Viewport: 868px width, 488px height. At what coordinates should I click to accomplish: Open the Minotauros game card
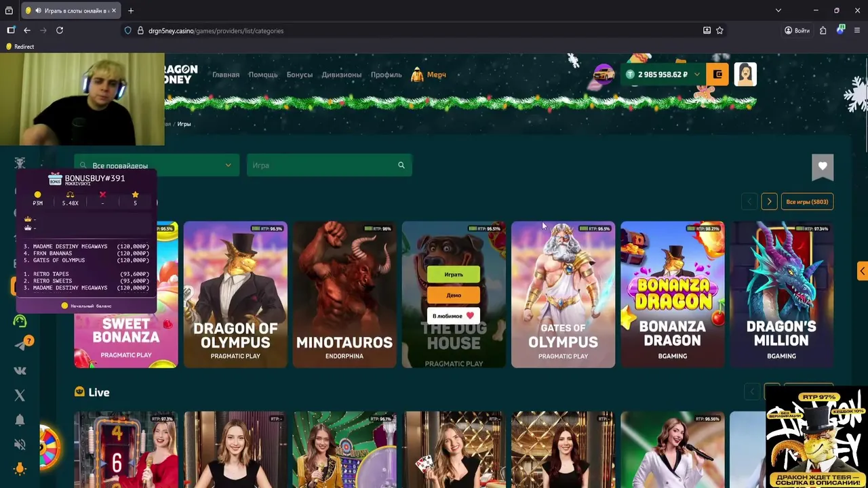coord(344,294)
